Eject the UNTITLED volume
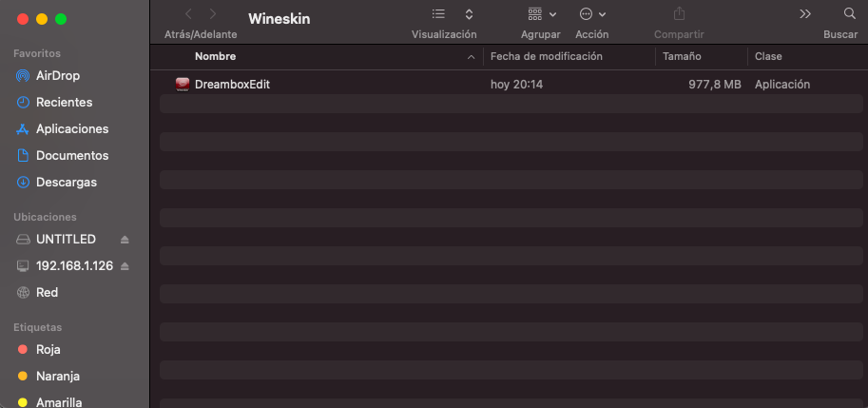868x408 pixels. [125, 240]
